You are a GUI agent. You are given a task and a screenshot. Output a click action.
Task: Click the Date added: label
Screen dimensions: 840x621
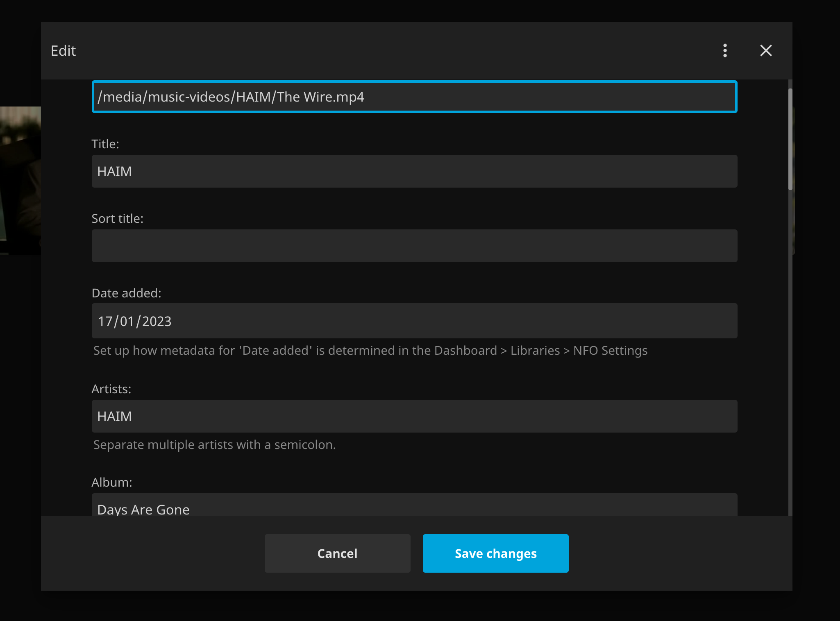tap(126, 293)
